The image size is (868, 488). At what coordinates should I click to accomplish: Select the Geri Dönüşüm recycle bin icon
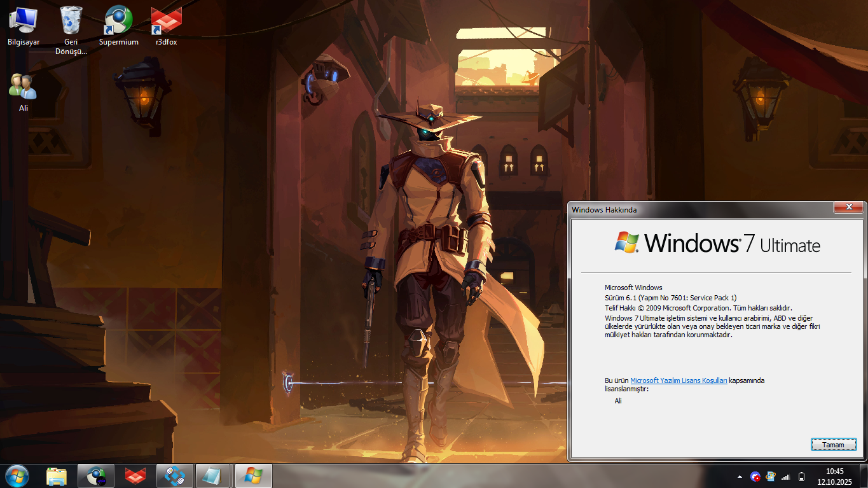(71, 30)
